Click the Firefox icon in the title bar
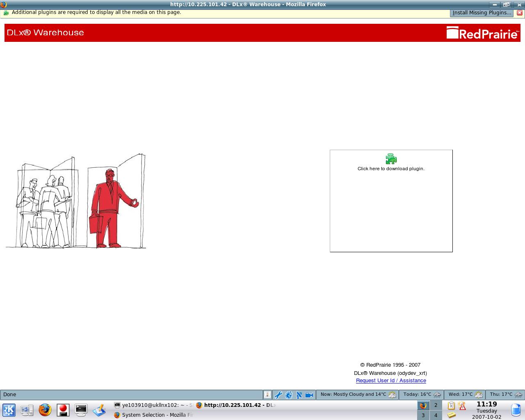The width and height of the screenshot is (525, 420). pyautogui.click(x=4, y=5)
